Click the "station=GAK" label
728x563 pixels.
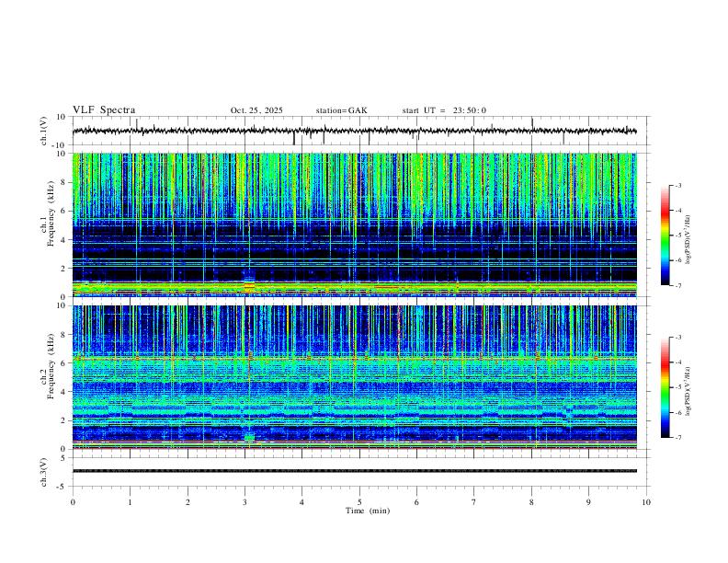click(x=341, y=110)
